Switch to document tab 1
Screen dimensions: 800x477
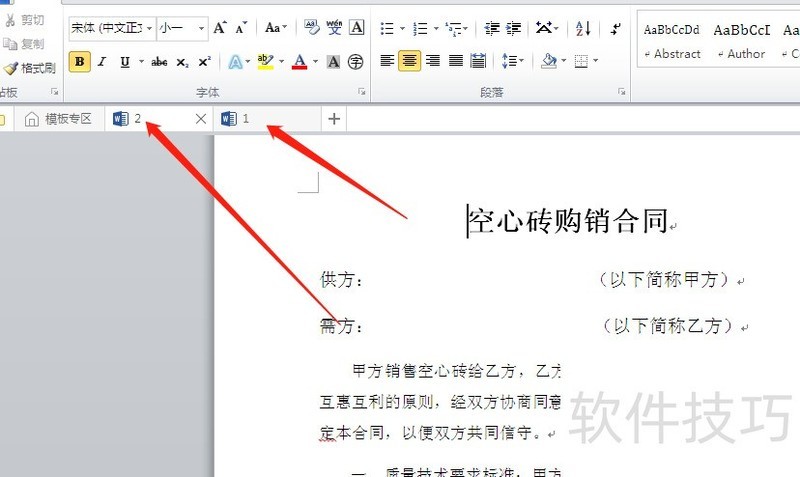pyautogui.click(x=268, y=119)
